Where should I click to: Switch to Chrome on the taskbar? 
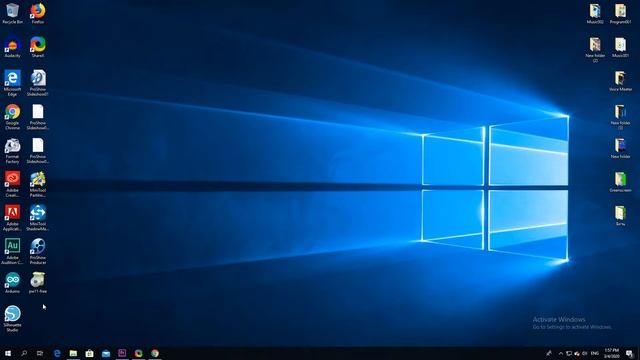(155, 353)
